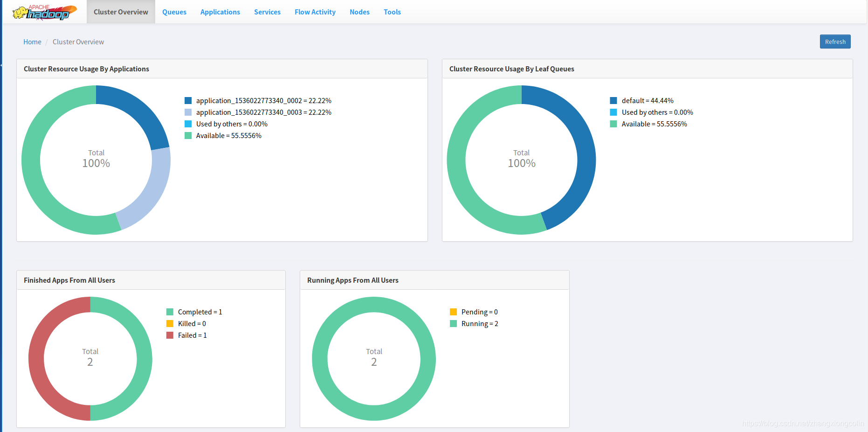The width and height of the screenshot is (868, 432).
Task: Click Total 2 label in Running Apps donut
Action: point(374,357)
